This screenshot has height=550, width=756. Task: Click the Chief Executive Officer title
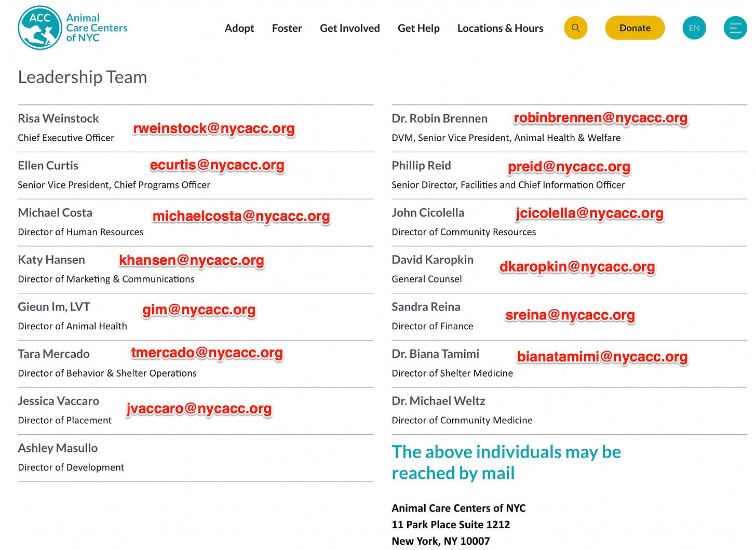(66, 138)
